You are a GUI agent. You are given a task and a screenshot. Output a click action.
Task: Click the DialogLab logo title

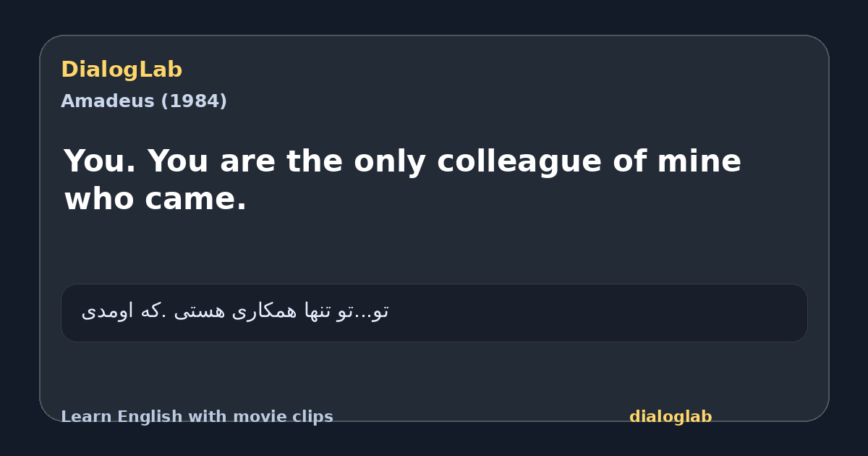(x=122, y=69)
